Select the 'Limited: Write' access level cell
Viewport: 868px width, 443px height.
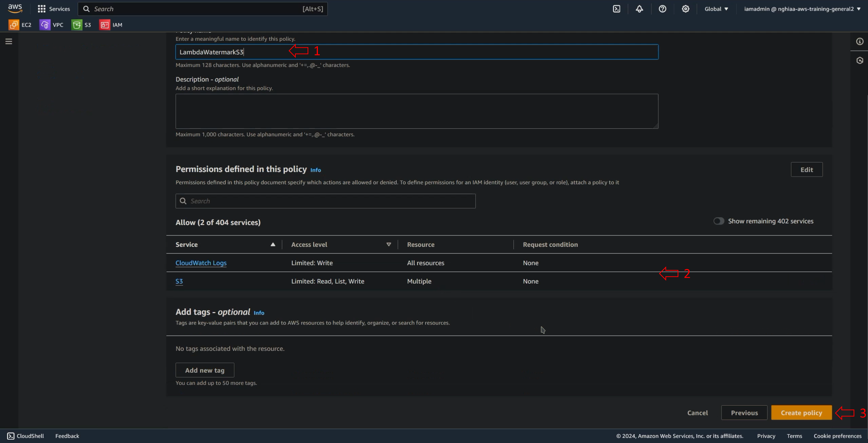click(x=312, y=263)
